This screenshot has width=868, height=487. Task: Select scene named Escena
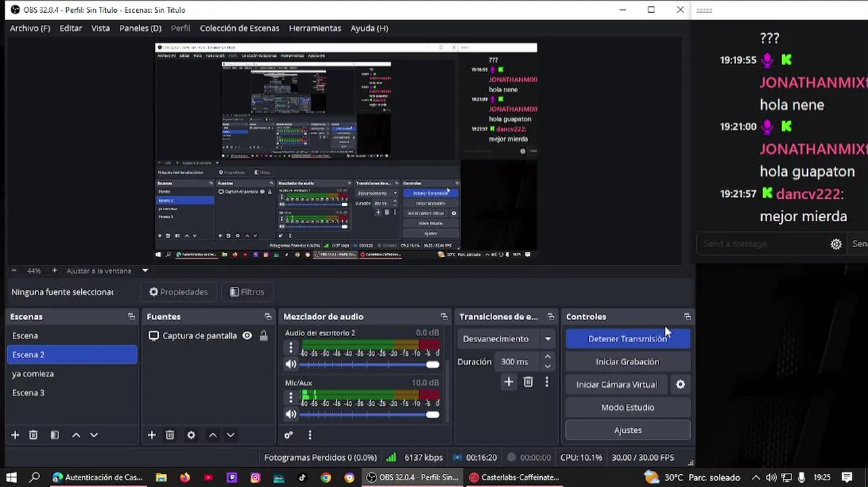point(72,335)
